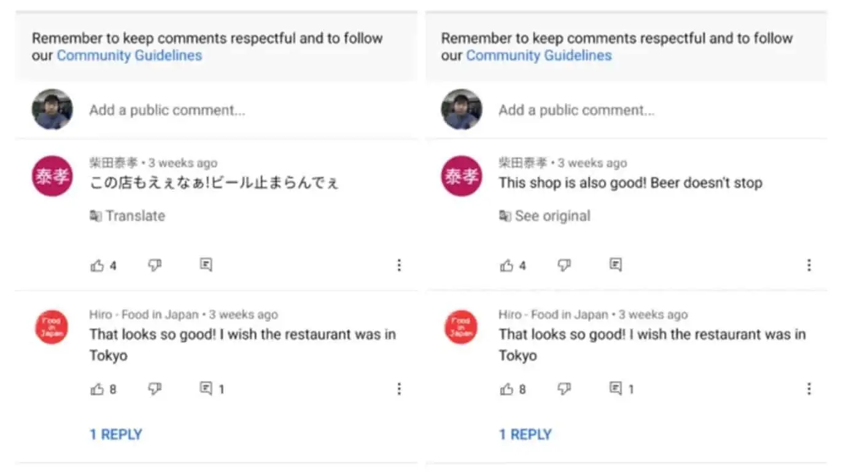Viewport: 868px width, 473px height.
Task: Open three-dot menu for the translated beer comment
Action: point(808,265)
